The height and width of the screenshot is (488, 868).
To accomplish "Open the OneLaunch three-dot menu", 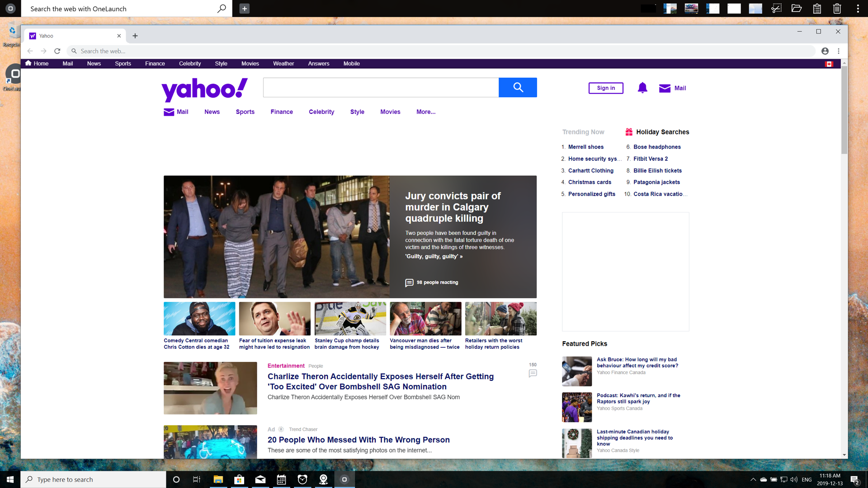I will tap(858, 9).
